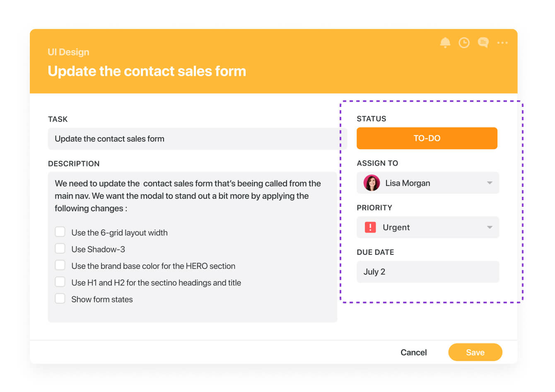The width and height of the screenshot is (555, 392).
Task: Check 'Use H1 and H2' checklist item
Action: (x=60, y=282)
